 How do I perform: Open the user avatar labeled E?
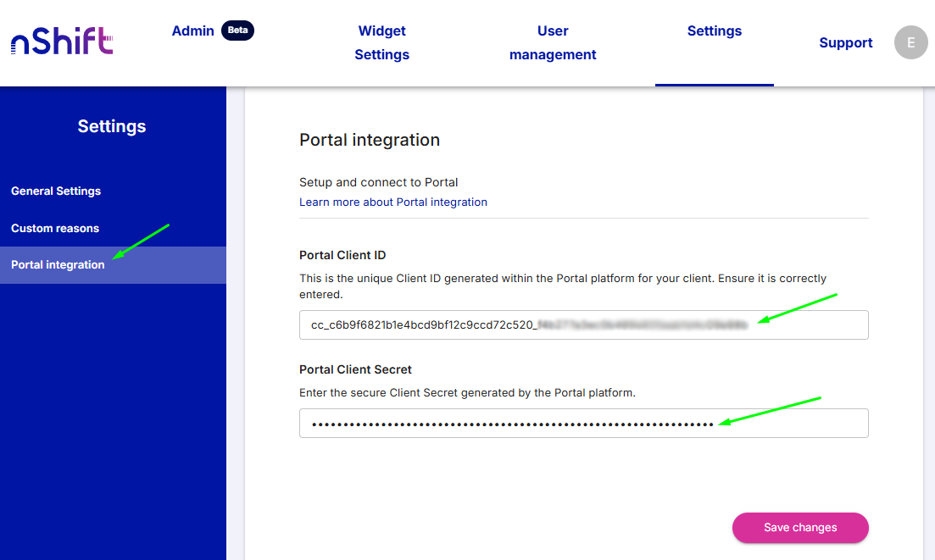tap(910, 42)
